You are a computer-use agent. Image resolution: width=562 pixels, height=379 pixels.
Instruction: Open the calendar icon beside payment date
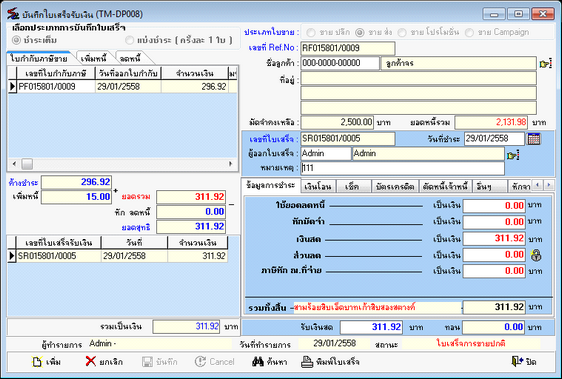(534, 139)
